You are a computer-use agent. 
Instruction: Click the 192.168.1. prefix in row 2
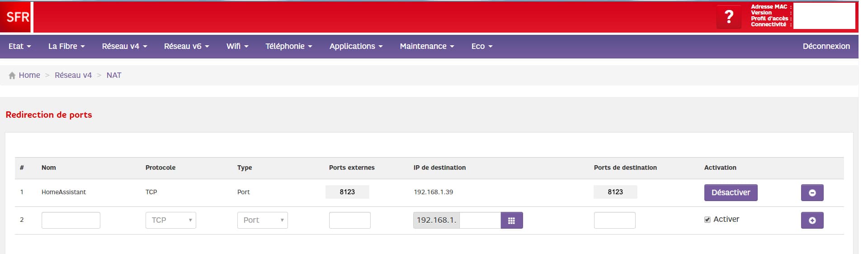[436, 220]
